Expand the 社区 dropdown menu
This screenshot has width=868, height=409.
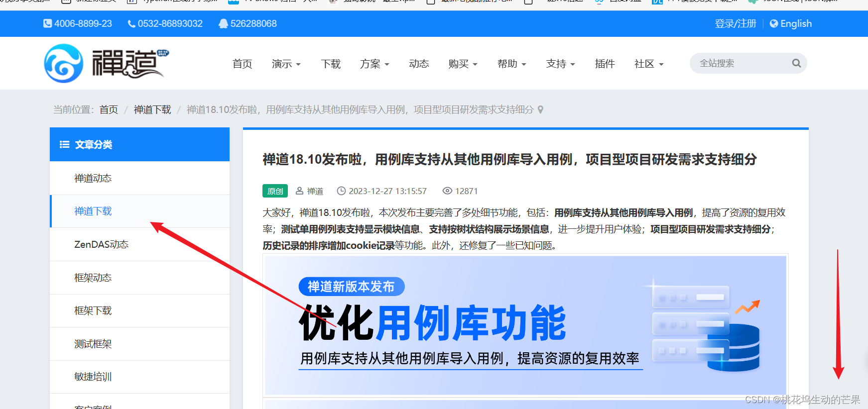649,64
